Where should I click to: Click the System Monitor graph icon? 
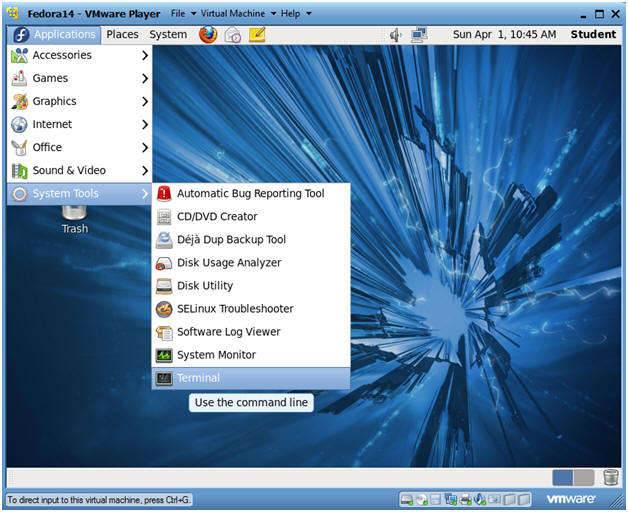[x=164, y=355]
